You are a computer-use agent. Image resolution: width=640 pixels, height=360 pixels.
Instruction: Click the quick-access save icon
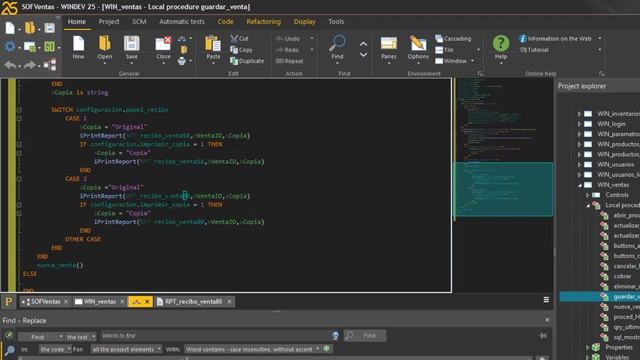tap(50, 28)
